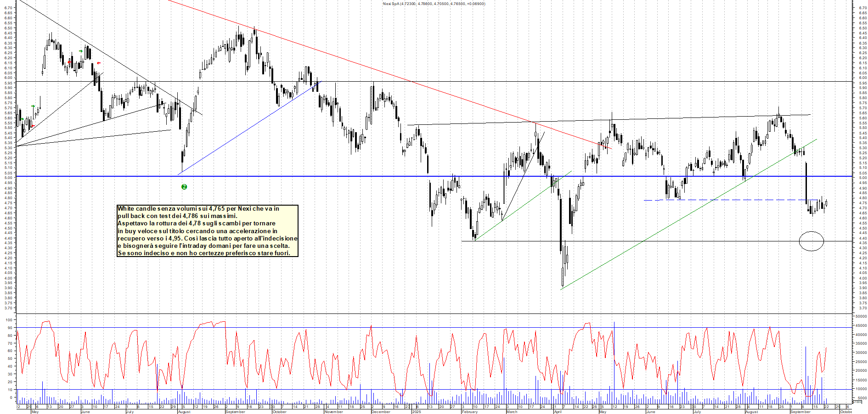Click the 90 level on oscillator axis
The image size is (868, 414).
pyautogui.click(x=10, y=328)
